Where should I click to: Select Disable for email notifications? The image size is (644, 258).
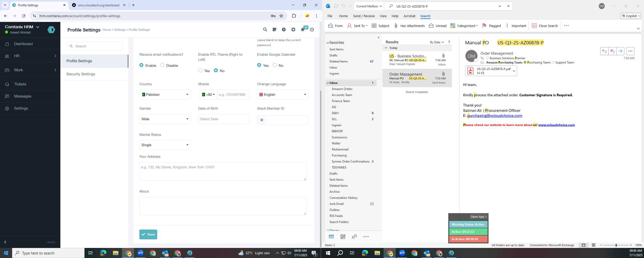(162, 65)
